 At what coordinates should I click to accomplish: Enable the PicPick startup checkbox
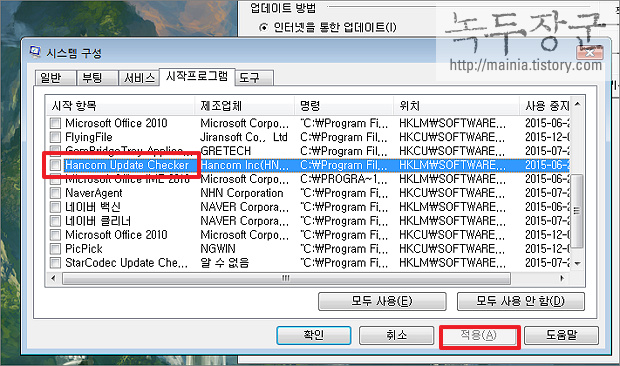(55, 249)
